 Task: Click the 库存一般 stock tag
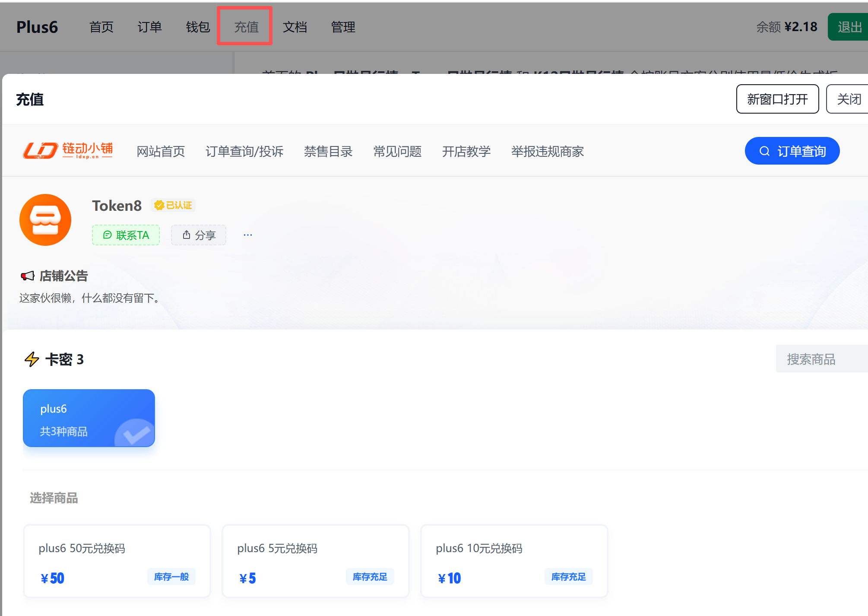coord(171,577)
